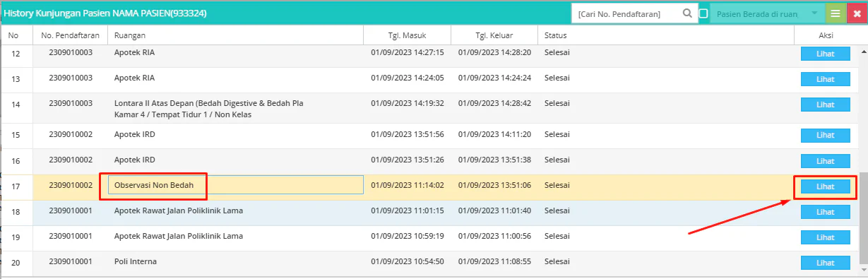Click the Ruangan column header
The height and width of the screenshot is (279, 868).
click(235, 35)
